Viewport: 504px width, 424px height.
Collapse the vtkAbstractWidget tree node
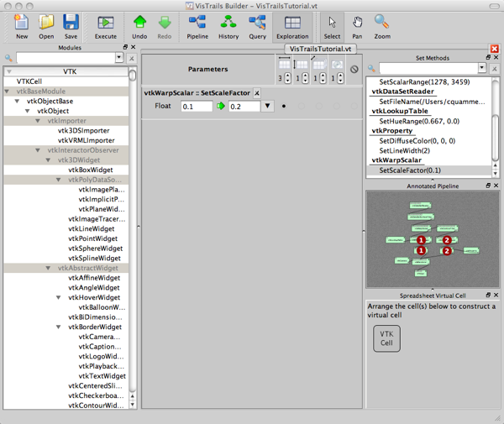[x=48, y=268]
